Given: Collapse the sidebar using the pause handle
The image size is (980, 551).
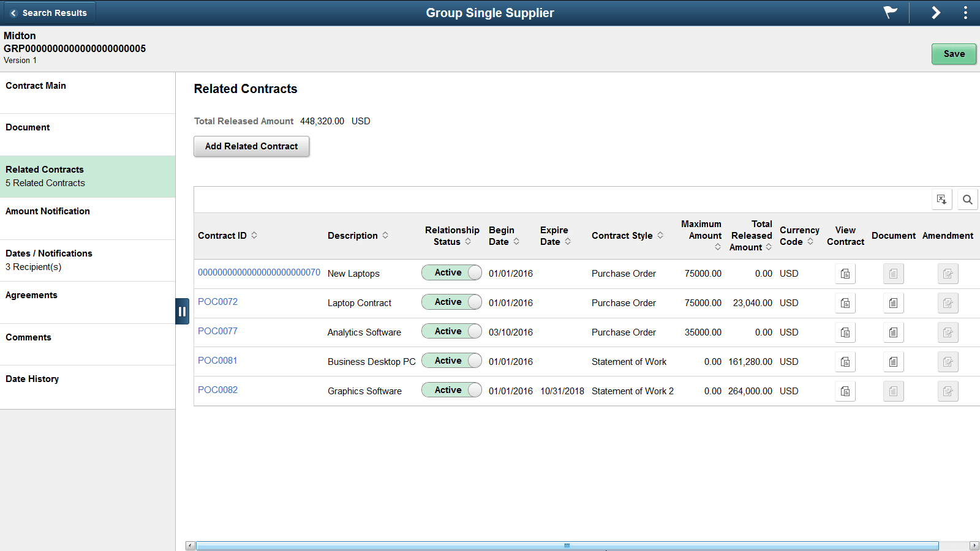Looking at the screenshot, I should click(x=183, y=311).
